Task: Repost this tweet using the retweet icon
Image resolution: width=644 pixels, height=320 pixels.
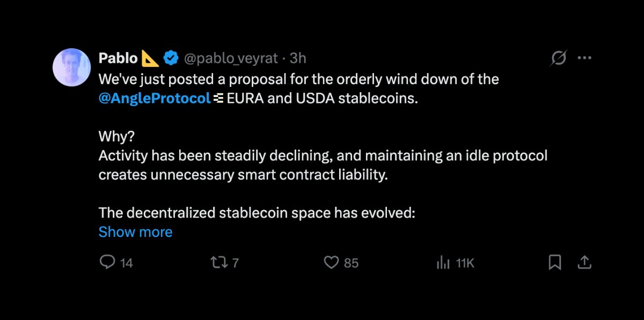Action: [217, 262]
